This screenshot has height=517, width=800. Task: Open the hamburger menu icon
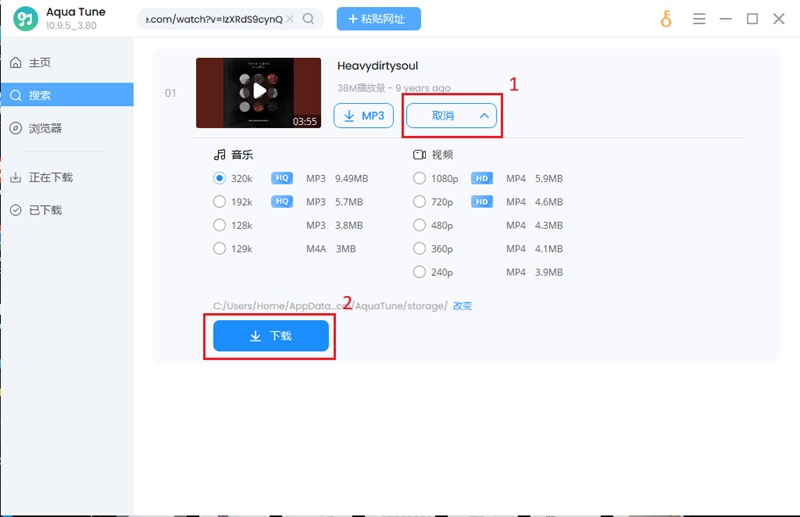coord(699,19)
